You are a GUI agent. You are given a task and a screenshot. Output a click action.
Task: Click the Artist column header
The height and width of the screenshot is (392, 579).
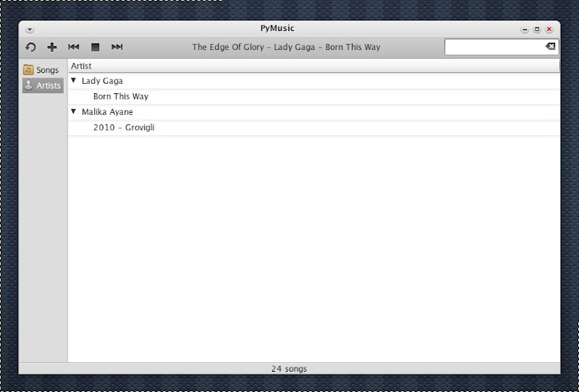click(x=314, y=66)
